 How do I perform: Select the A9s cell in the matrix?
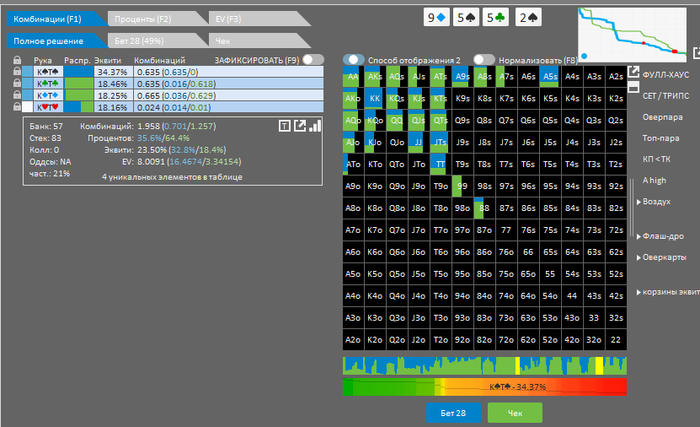point(462,77)
